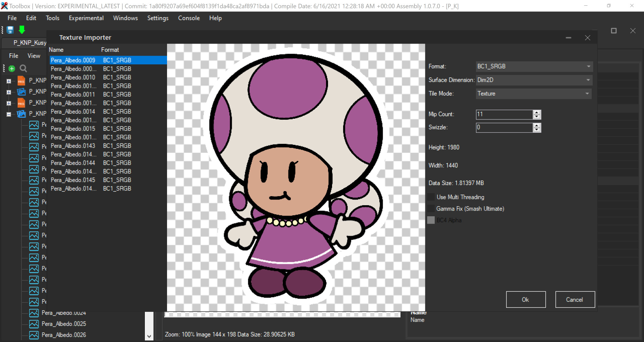Increase Mip Count with the up stepper
This screenshot has height=342, width=644.
(537, 113)
